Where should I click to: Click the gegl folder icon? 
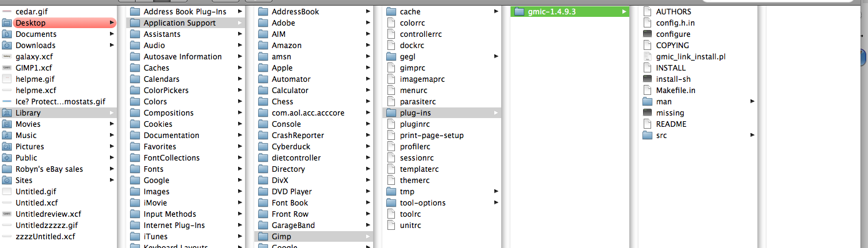point(391,57)
